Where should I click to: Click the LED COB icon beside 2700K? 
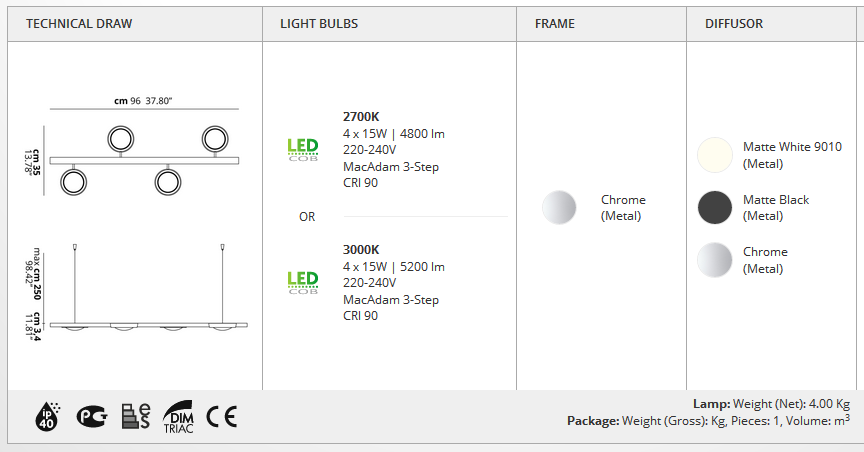[x=303, y=149]
